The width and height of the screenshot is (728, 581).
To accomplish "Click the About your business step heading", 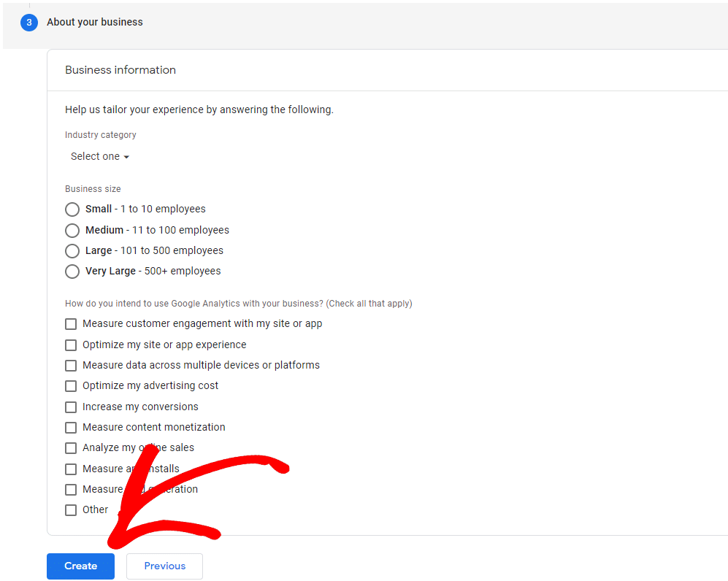I will click(95, 23).
